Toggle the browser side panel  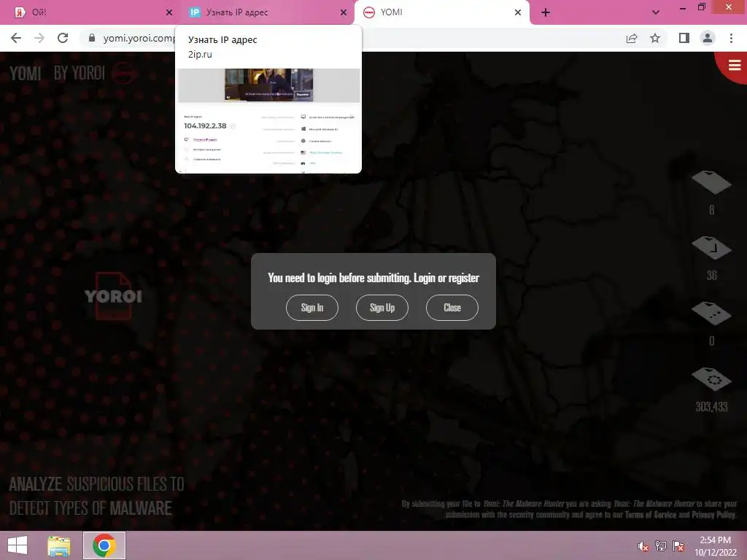(684, 38)
